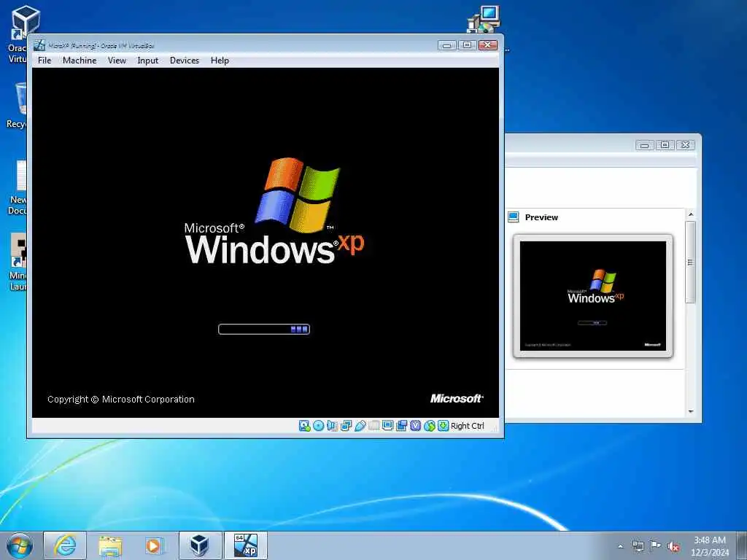Click keyboard capture green arrow indicator
747x560 pixels.
click(x=443, y=426)
